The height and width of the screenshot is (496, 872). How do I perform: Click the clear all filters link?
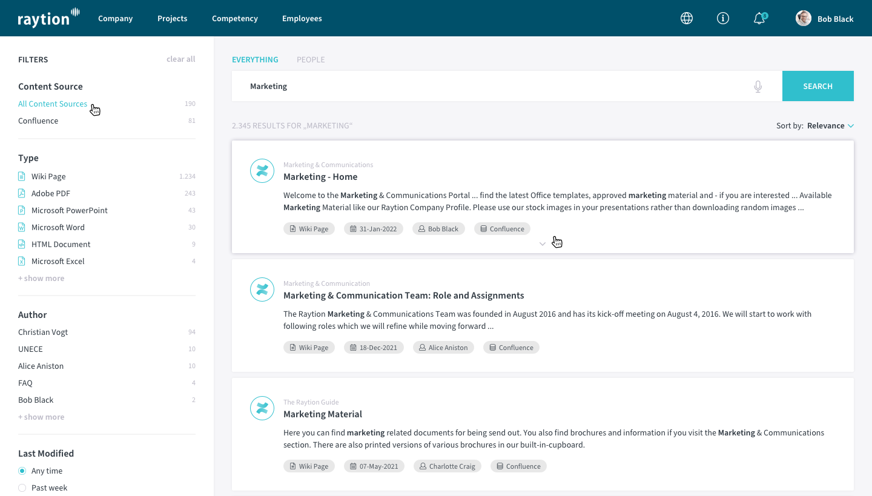180,59
